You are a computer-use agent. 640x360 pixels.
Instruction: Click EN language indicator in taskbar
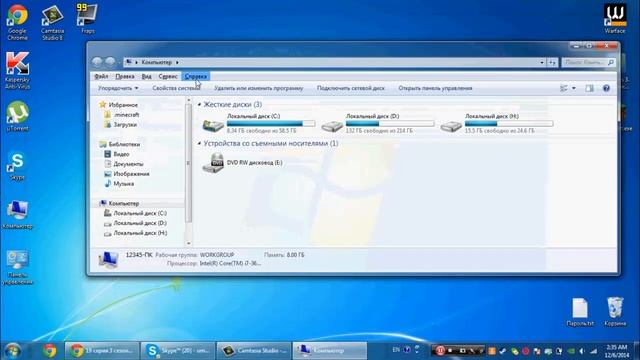click(396, 350)
